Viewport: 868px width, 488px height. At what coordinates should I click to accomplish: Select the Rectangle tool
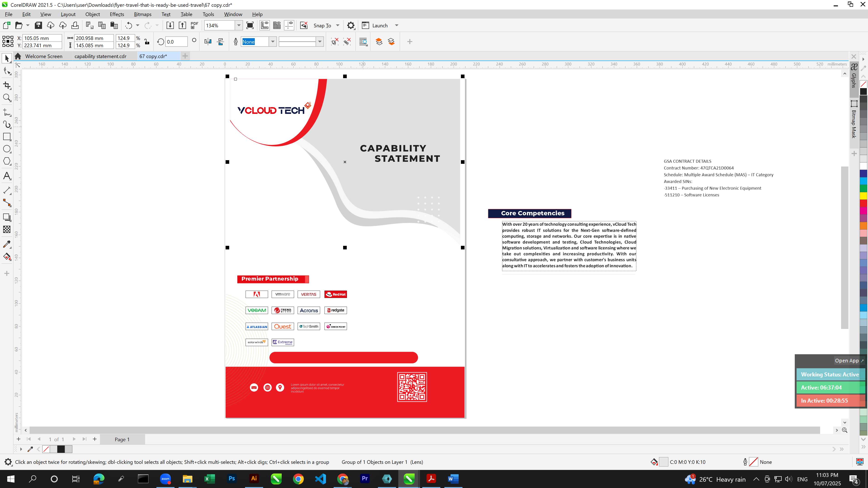click(7, 136)
